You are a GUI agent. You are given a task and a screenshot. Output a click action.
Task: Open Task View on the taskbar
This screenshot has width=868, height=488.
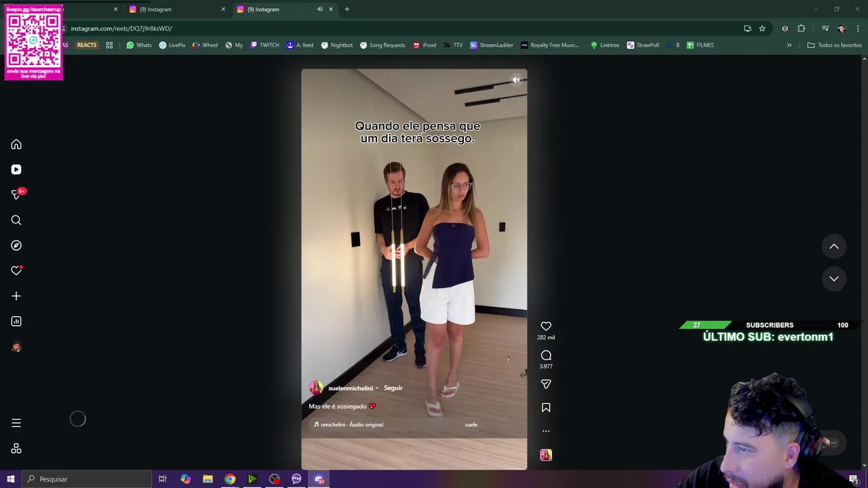163,479
